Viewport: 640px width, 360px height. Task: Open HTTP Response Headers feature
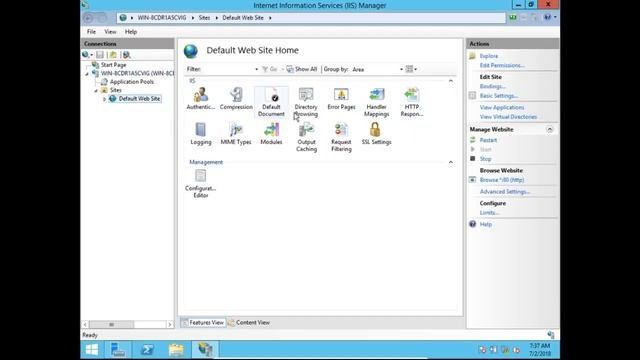[x=411, y=102]
